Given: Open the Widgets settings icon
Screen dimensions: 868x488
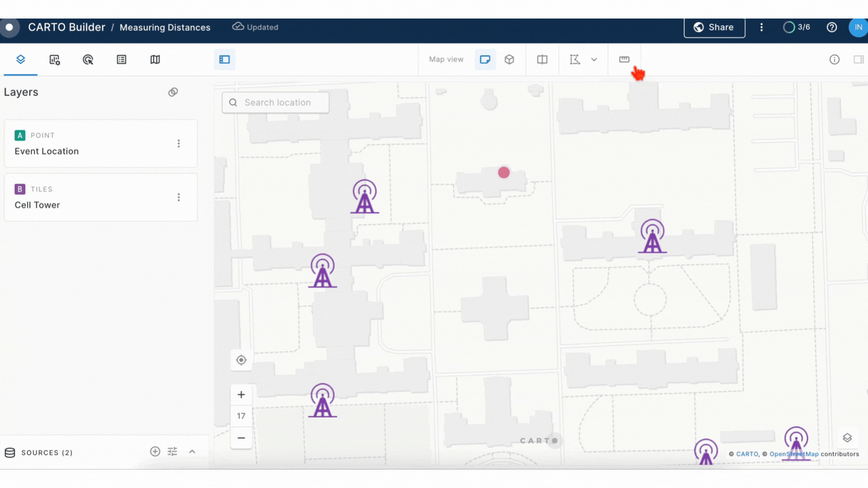Looking at the screenshot, I should click(x=54, y=59).
